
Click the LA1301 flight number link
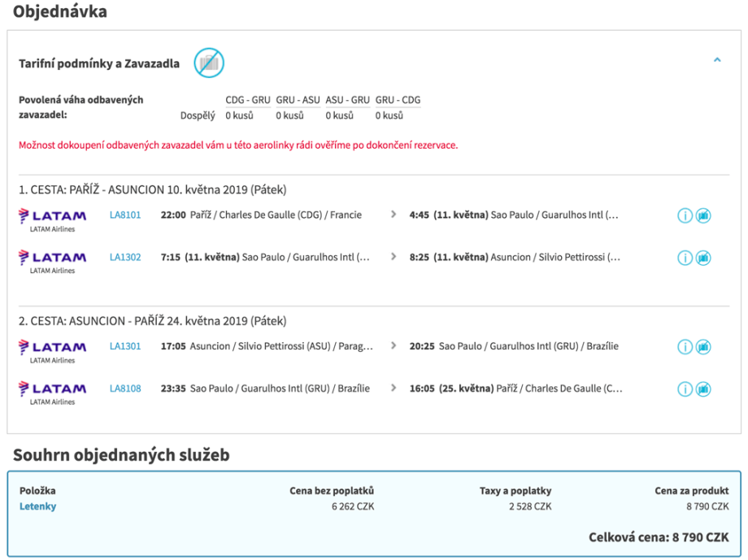(125, 346)
